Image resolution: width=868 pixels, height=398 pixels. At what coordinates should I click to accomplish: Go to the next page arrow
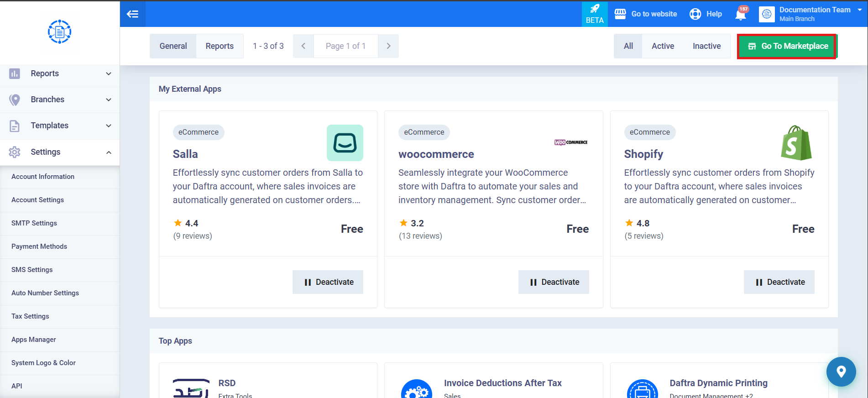(388, 46)
